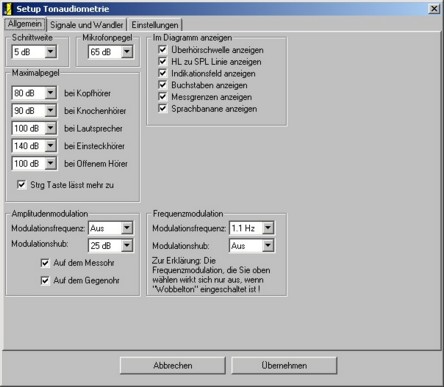This screenshot has width=444, height=387.
Task: Expand Amplitudenmodulation Modulationsfrequenz dropdown
Action: click(x=127, y=228)
